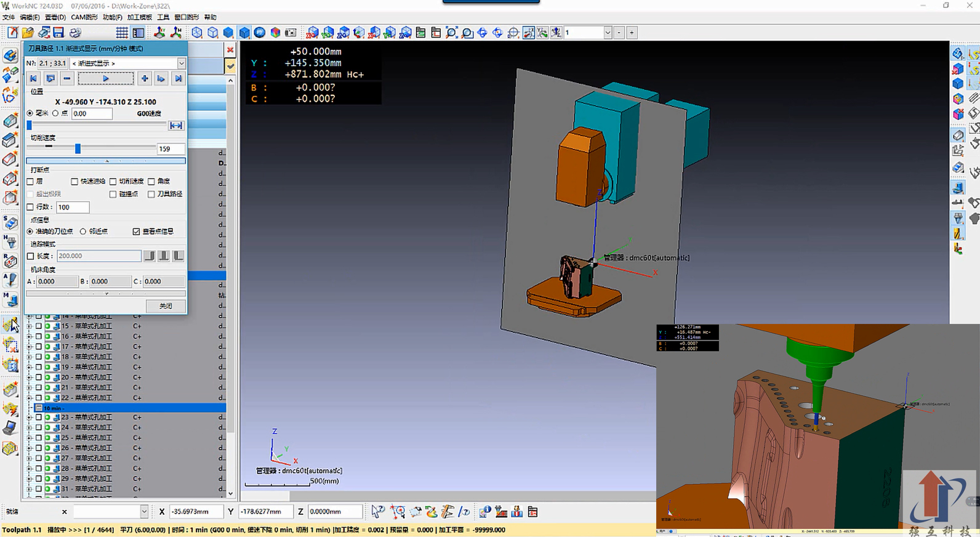Expand tree row 15 - 菜单式孔加工
980x537 pixels.
tap(29, 326)
